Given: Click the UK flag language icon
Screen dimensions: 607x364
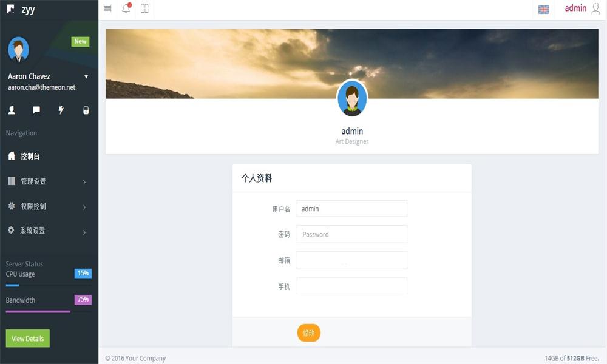Looking at the screenshot, I should point(543,9).
